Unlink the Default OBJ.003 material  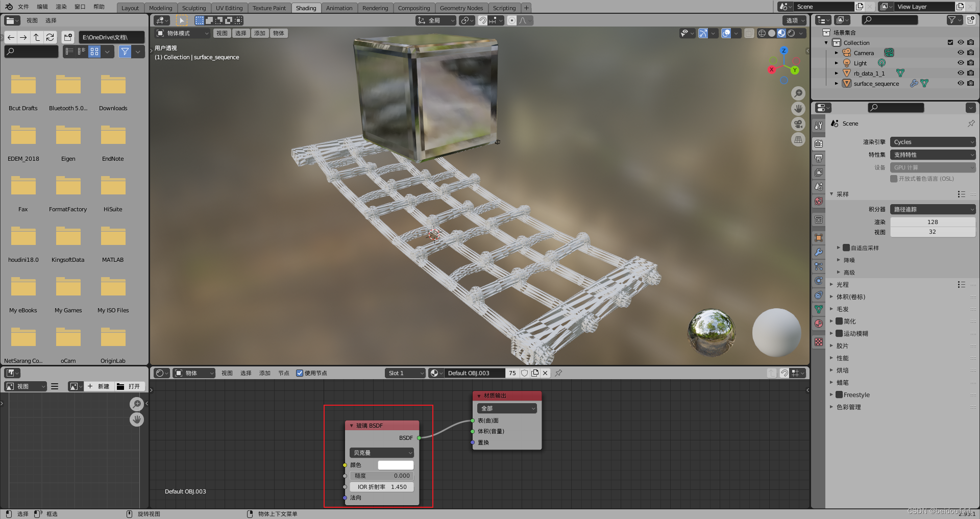[x=545, y=373]
